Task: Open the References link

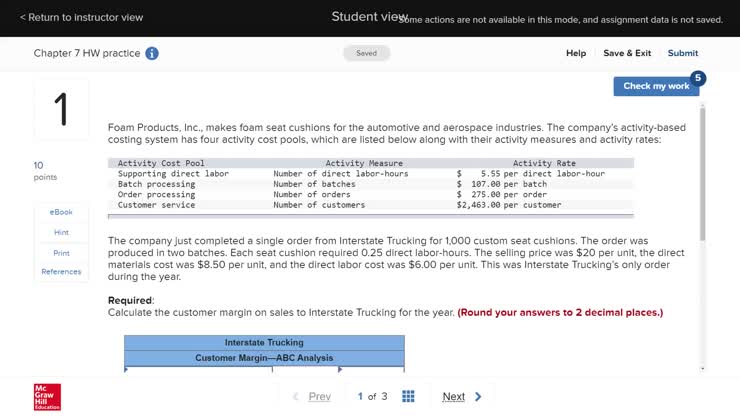Action: click(x=61, y=272)
